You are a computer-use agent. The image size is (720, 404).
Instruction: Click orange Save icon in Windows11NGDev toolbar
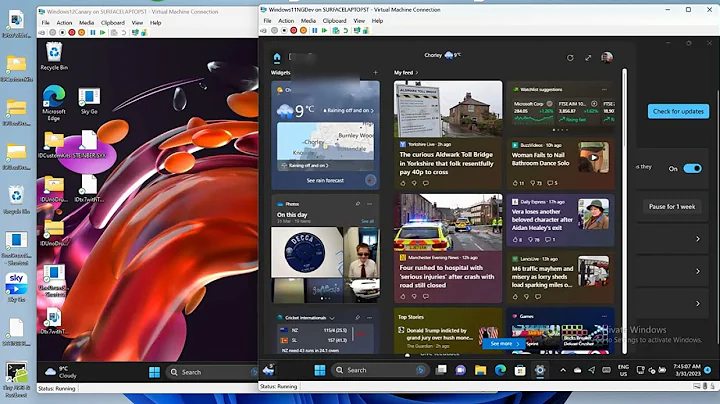304,31
